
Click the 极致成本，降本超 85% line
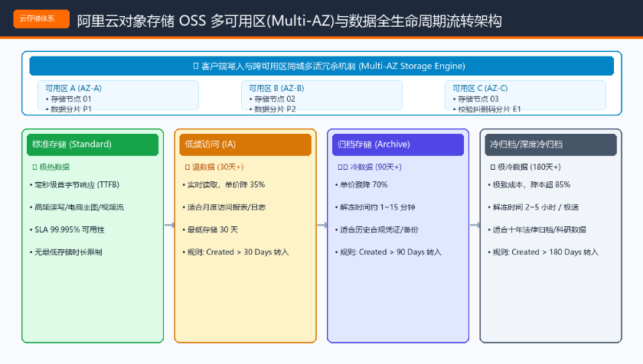[529, 184]
